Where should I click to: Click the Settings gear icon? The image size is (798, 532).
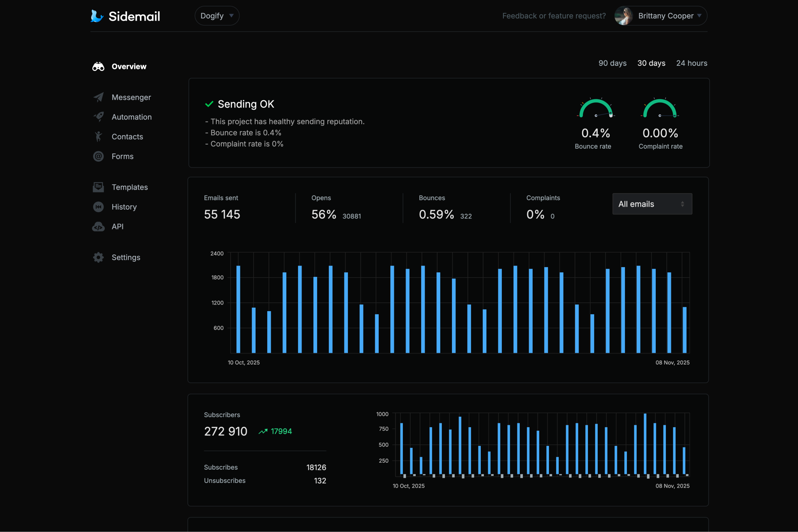pyautogui.click(x=98, y=257)
